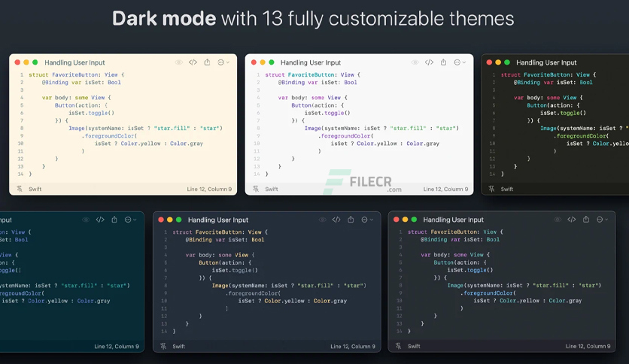Open the ellipsis more menu in the teal-themed window
The width and height of the screenshot is (629, 364).
tap(130, 220)
